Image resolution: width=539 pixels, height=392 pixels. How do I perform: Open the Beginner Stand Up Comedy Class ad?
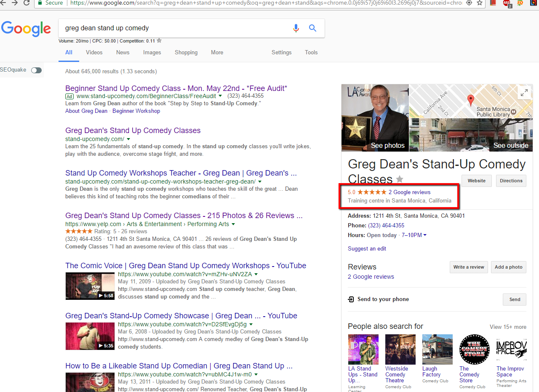click(x=176, y=88)
